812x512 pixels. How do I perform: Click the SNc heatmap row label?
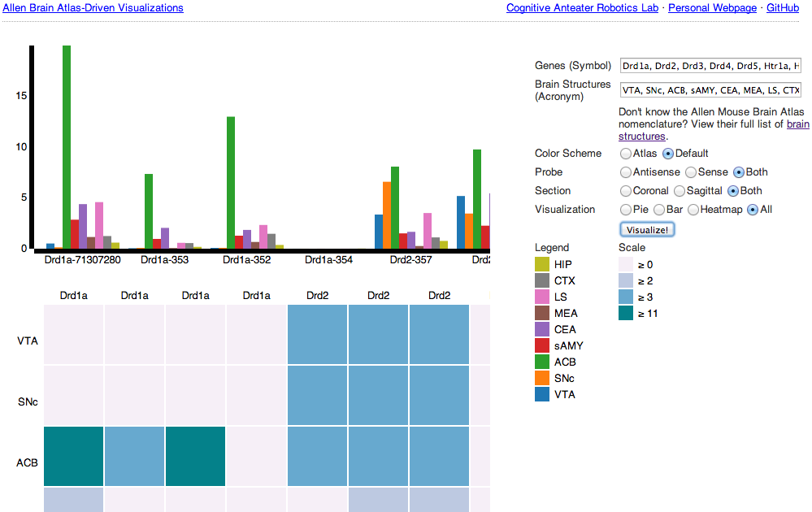tap(28, 401)
